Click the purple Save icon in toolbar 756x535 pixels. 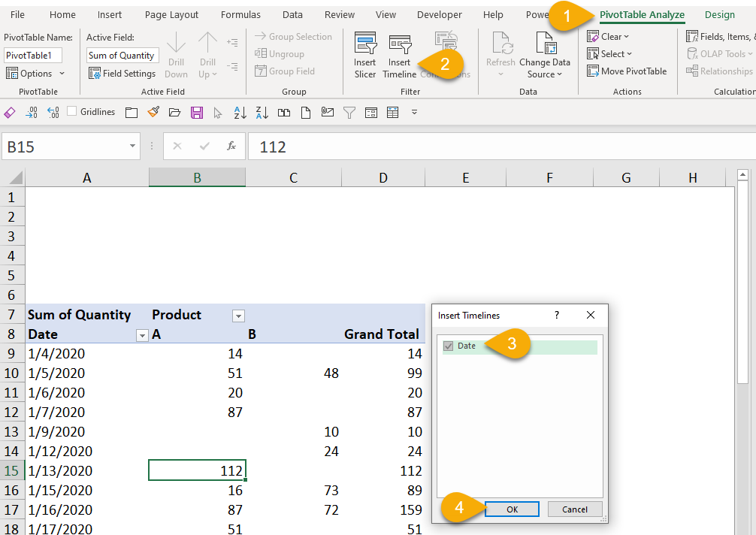pyautogui.click(x=197, y=113)
